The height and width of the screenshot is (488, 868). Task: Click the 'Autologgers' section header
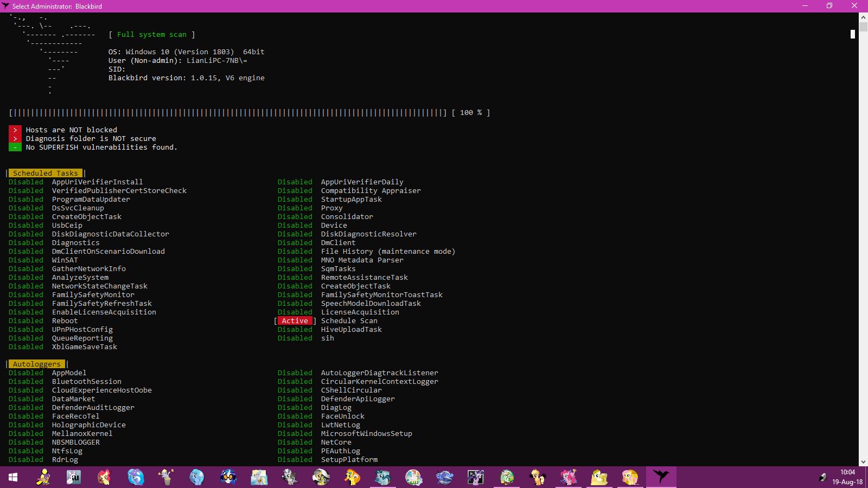(37, 364)
